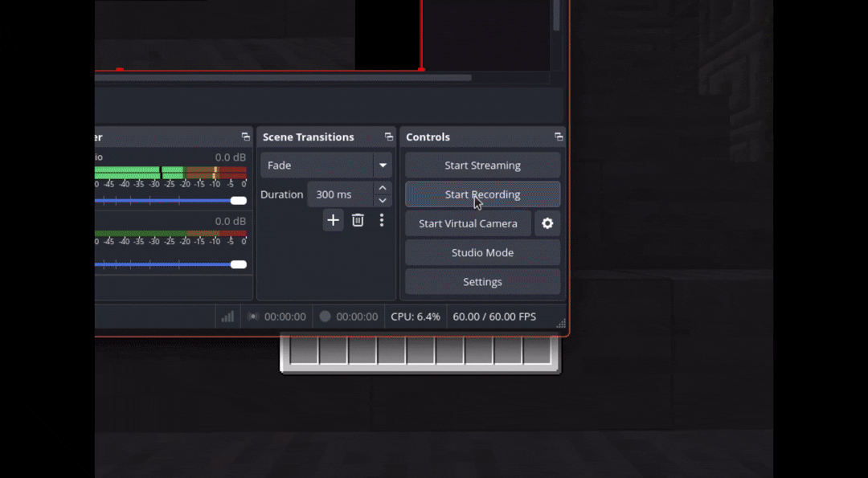Pop out the Controls dock

[x=558, y=137]
